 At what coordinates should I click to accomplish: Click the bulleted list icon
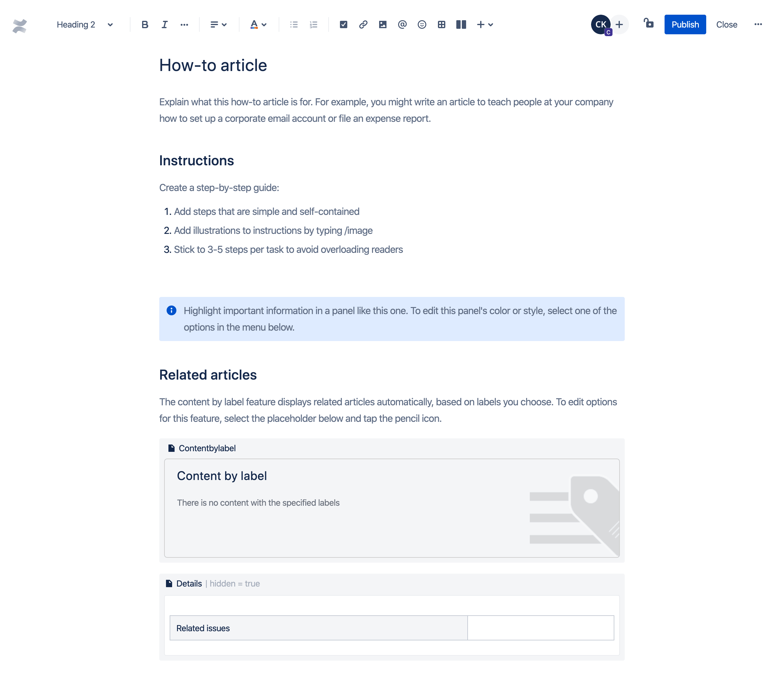294,25
